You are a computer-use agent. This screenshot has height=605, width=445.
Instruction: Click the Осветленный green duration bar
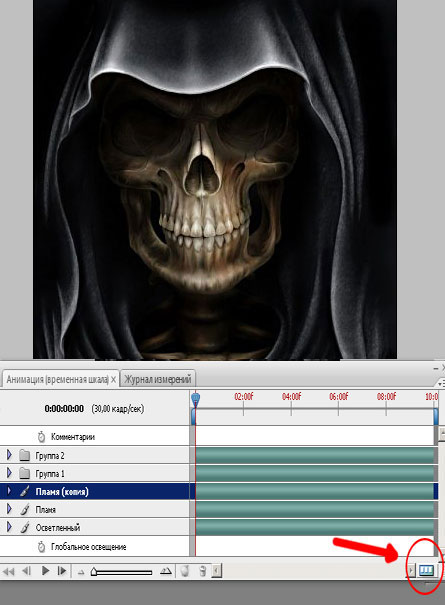pyautogui.click(x=315, y=527)
